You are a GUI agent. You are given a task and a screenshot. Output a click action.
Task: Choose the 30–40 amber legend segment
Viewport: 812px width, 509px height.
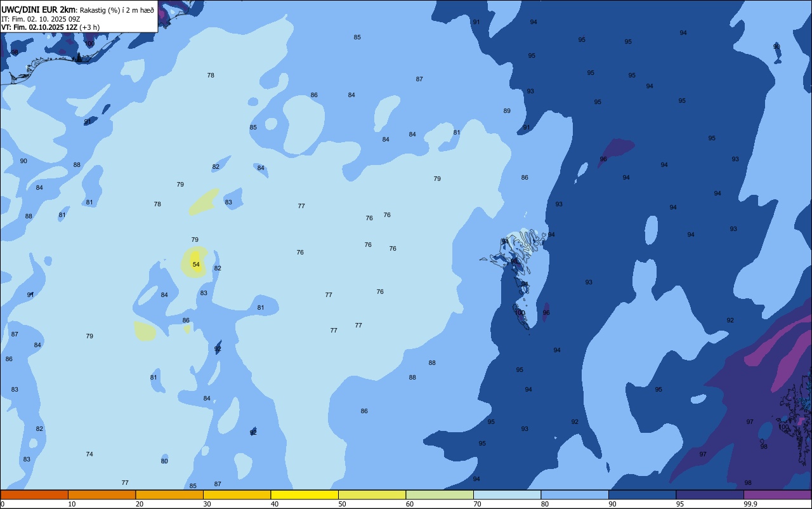[237, 494]
